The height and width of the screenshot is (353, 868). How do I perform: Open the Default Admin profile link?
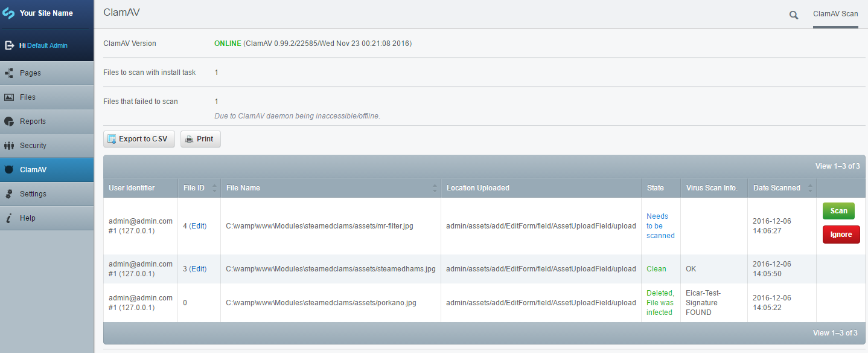click(x=47, y=45)
